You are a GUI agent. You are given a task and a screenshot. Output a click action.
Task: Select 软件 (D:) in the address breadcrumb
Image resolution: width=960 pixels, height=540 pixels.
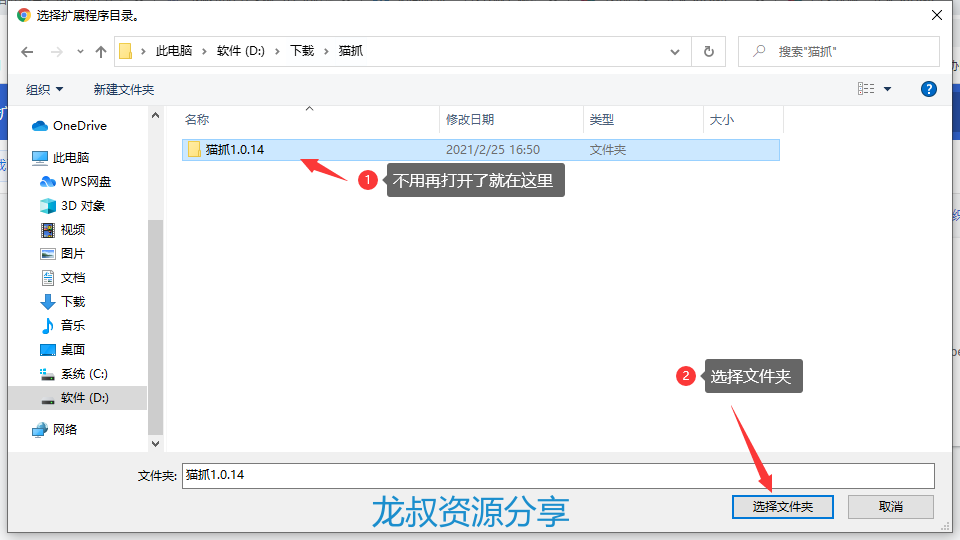(241, 51)
